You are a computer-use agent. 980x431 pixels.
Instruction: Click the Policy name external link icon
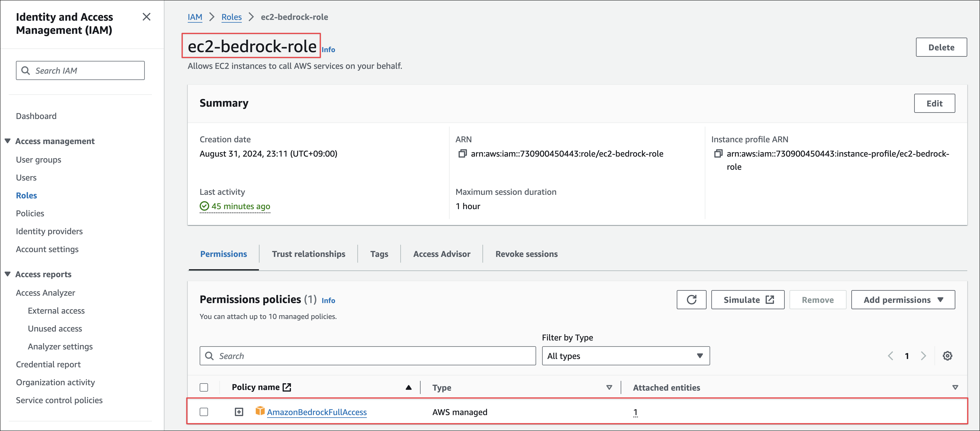click(x=287, y=387)
